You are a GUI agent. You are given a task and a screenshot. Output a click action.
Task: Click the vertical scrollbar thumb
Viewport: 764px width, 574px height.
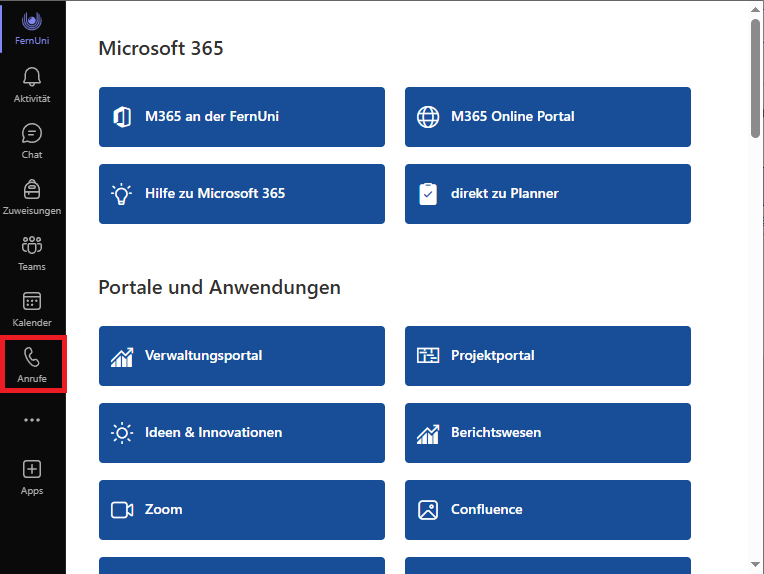[755, 77]
